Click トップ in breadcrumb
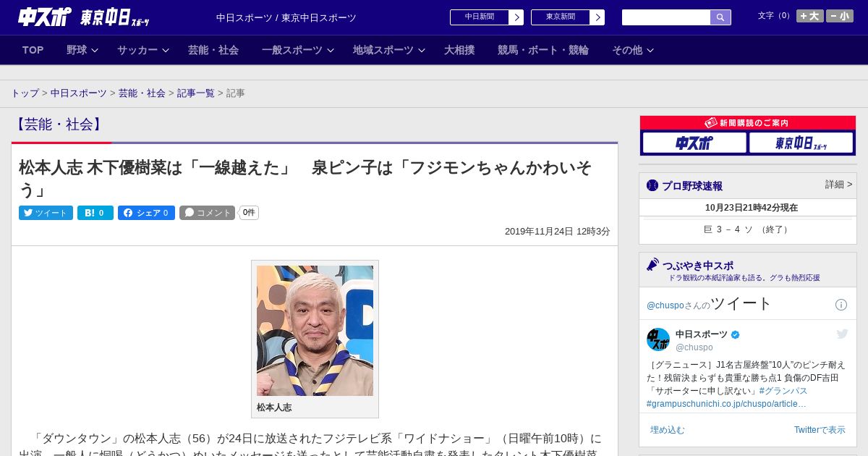This screenshot has width=868, height=456. [25, 93]
